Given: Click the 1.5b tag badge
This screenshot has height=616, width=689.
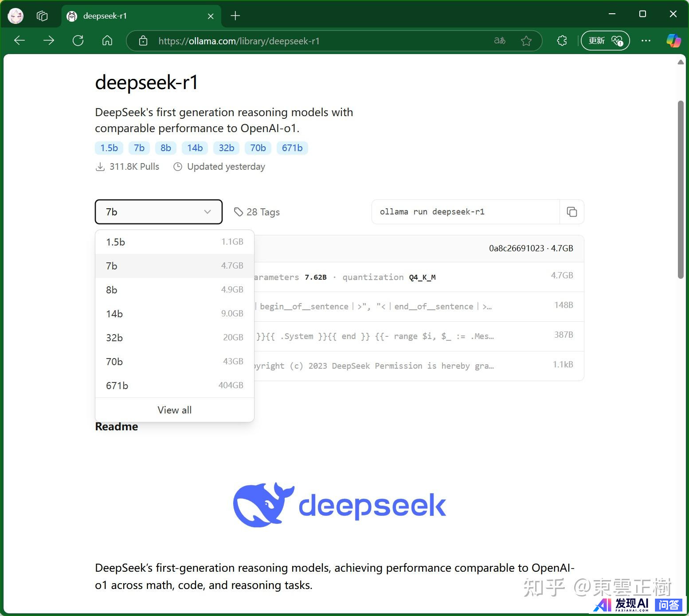Looking at the screenshot, I should click(x=109, y=148).
